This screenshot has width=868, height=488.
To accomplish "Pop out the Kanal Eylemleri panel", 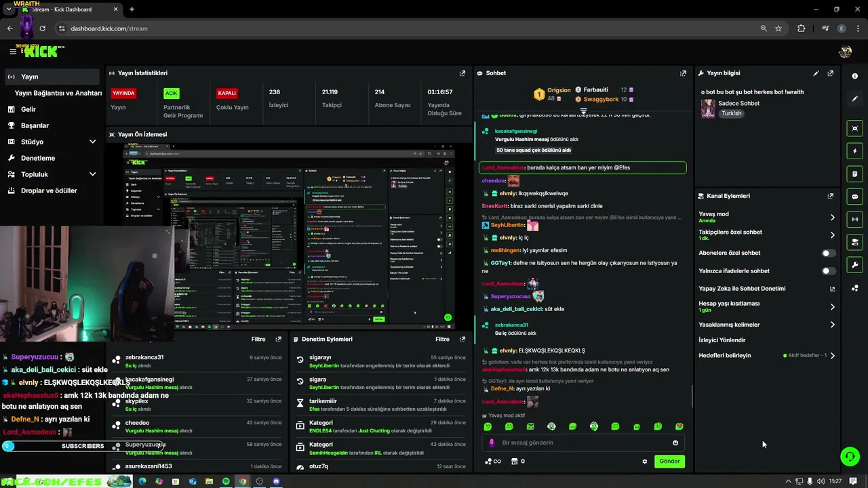I will (x=830, y=196).
